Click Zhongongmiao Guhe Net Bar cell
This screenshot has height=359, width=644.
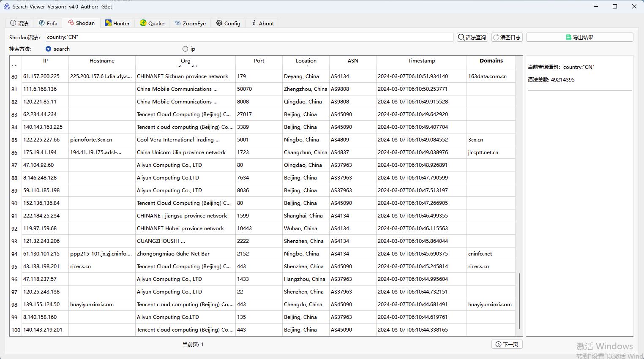pyautogui.click(x=186, y=254)
